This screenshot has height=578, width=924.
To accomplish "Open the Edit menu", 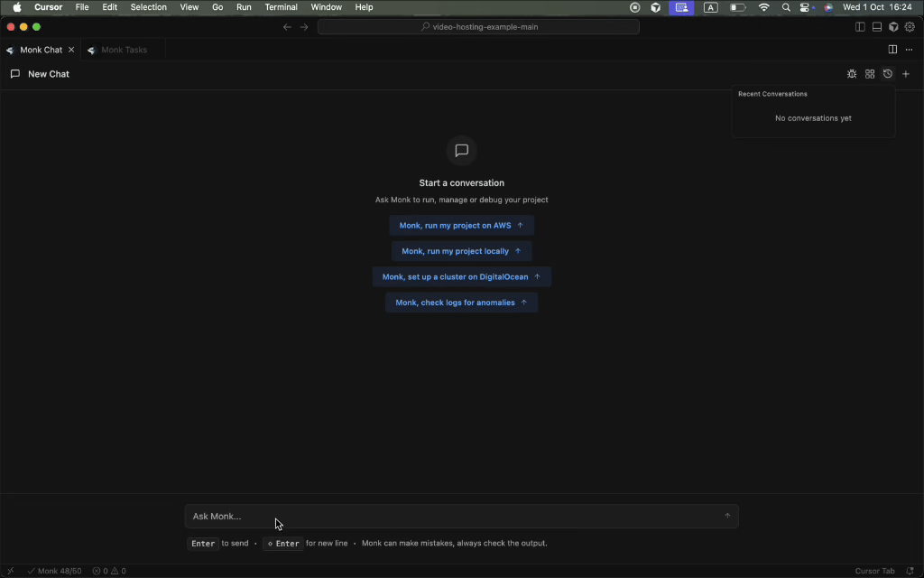I will (x=109, y=7).
